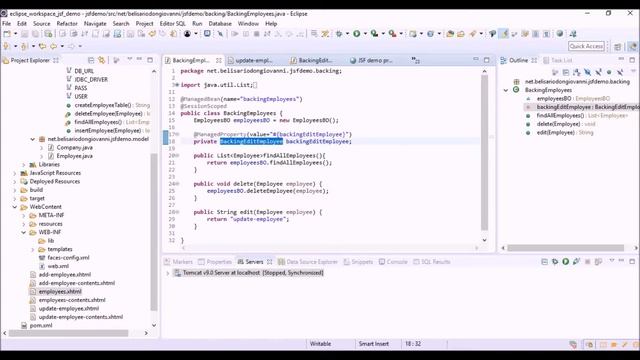Viewport: 640px width, 360px height.
Task: Click the Quick Access search field
Action: tap(586, 47)
